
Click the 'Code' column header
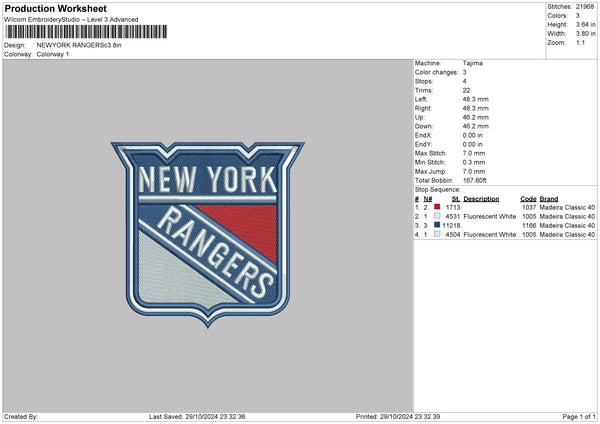[528, 199]
